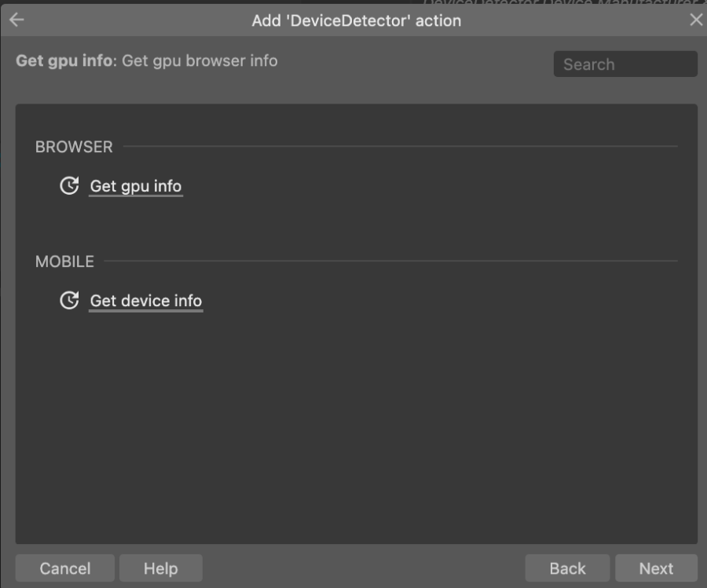Click the action icon beside Get device info
This screenshot has height=588, width=707.
tap(69, 300)
